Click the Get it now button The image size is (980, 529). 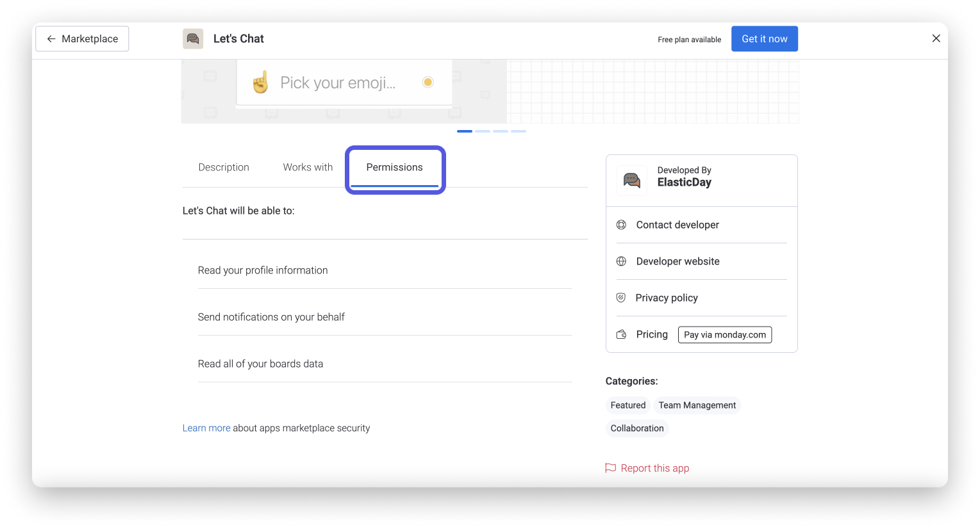765,38
